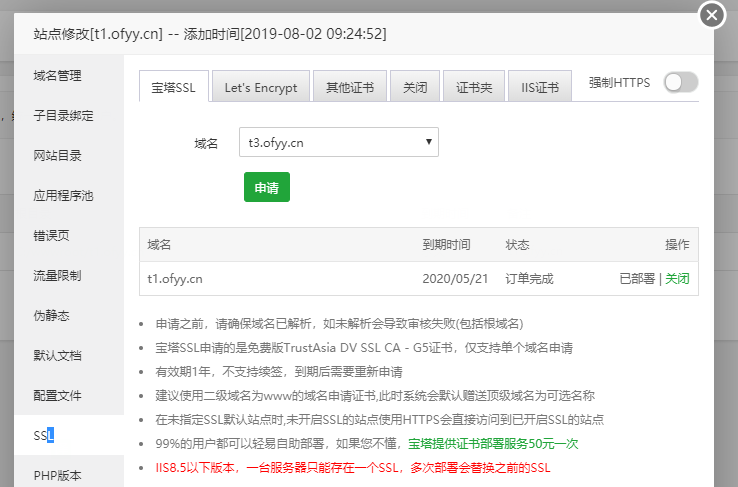The image size is (738, 487).
Task: Open the 宝塔提供证书部署服务 link
Action: [493, 443]
